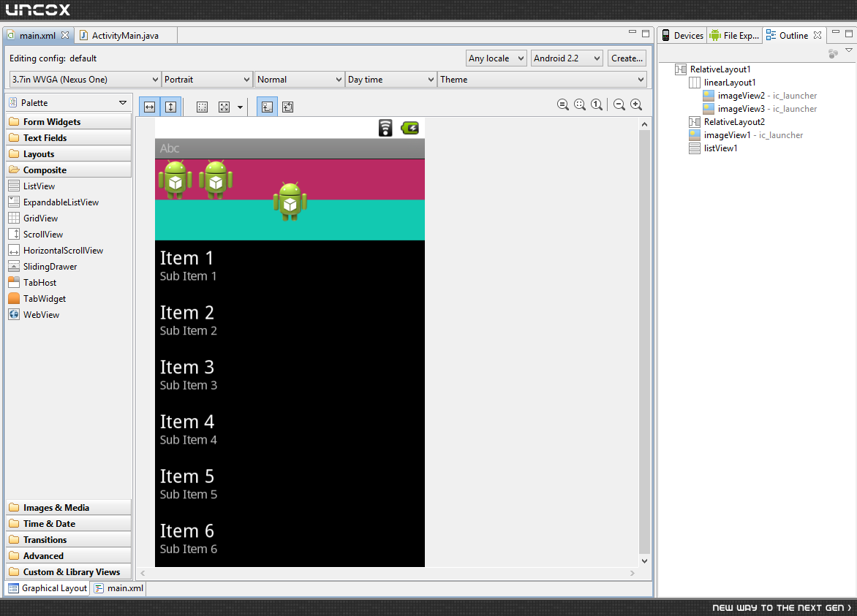Image resolution: width=857 pixels, height=616 pixels.
Task: Switch to the ActivityMain.java tab
Action: point(125,36)
